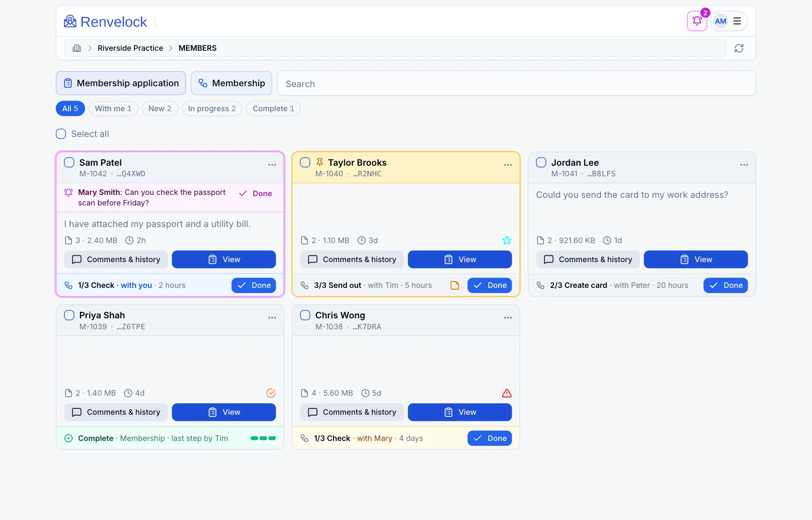Viewport: 812px width, 520px height.
Task: Click the workflow icon in Jordan Lee footer
Action: (x=540, y=285)
